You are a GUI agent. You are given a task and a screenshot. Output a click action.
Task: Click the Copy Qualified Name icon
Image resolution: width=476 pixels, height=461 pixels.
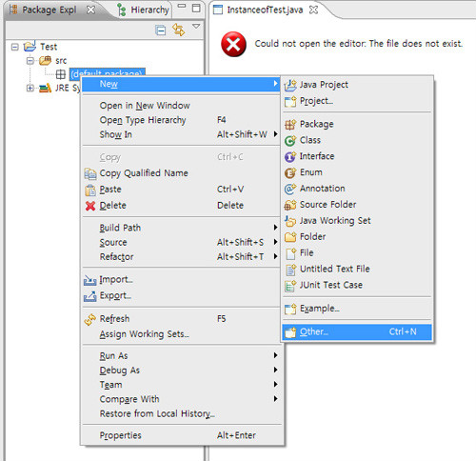[x=90, y=173]
